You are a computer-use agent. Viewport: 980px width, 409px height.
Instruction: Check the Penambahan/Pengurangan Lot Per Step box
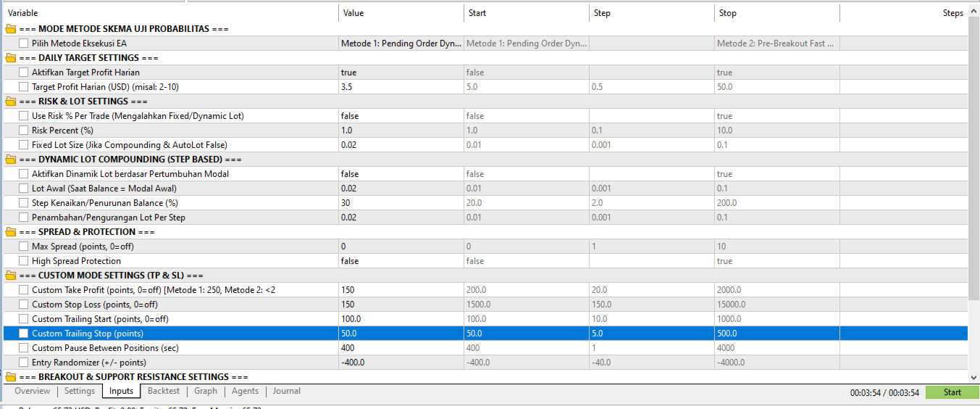(x=24, y=218)
